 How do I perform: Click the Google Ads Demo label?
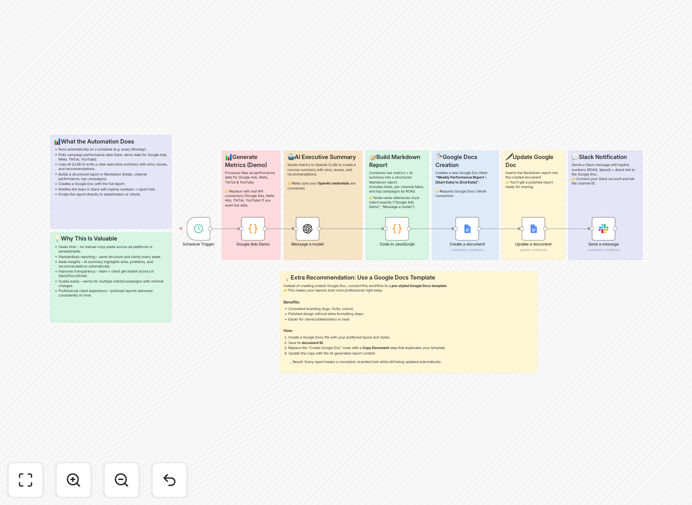[x=253, y=244]
